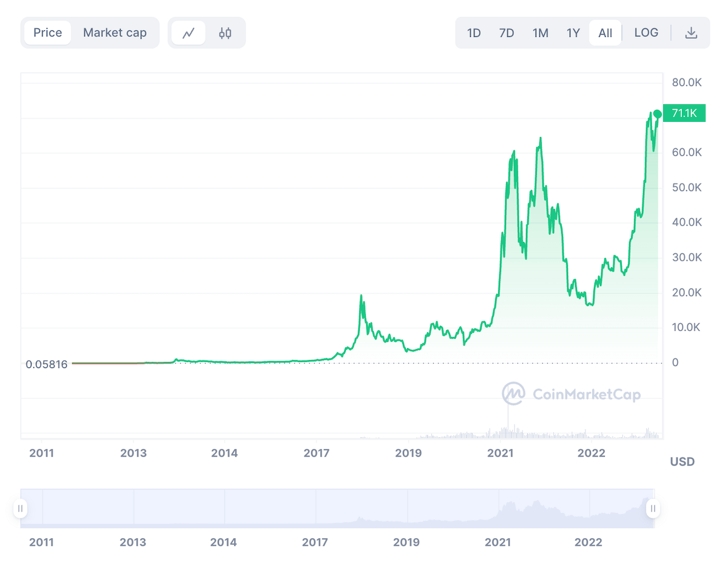Select the 1M range option
Screen dimensions: 728x562
pos(540,33)
